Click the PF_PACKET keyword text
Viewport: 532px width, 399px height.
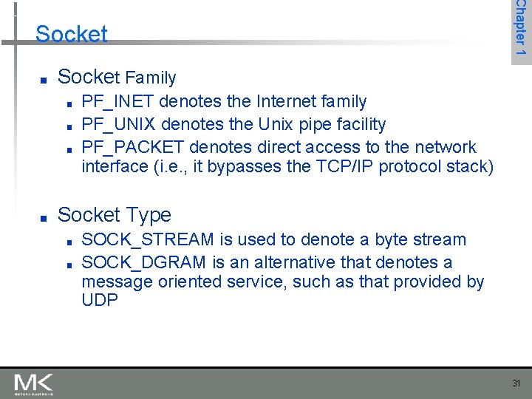[133, 147]
